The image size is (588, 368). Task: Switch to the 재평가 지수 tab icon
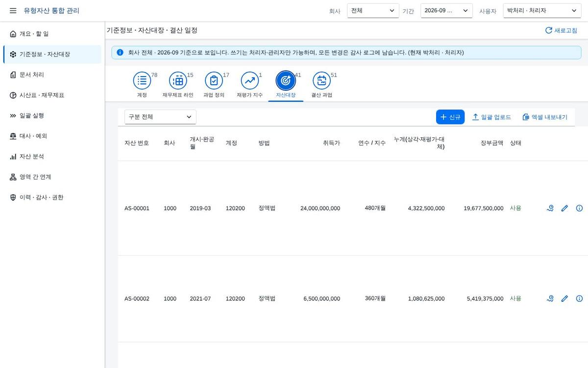(250, 80)
